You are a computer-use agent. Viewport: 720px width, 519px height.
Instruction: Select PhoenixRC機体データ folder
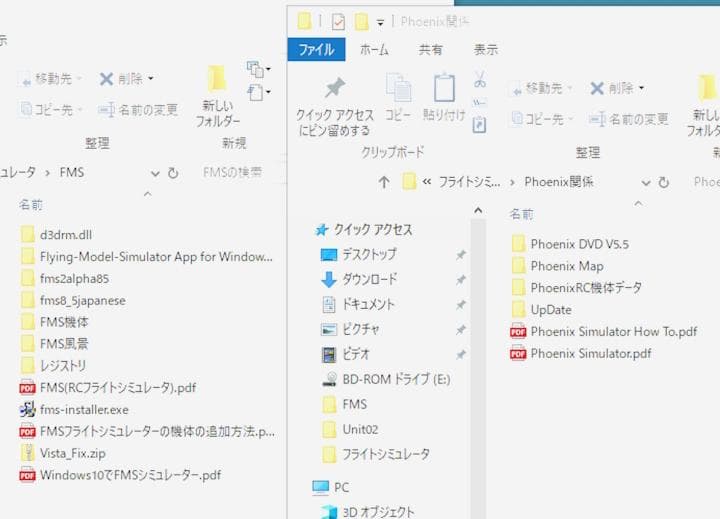pos(576,288)
